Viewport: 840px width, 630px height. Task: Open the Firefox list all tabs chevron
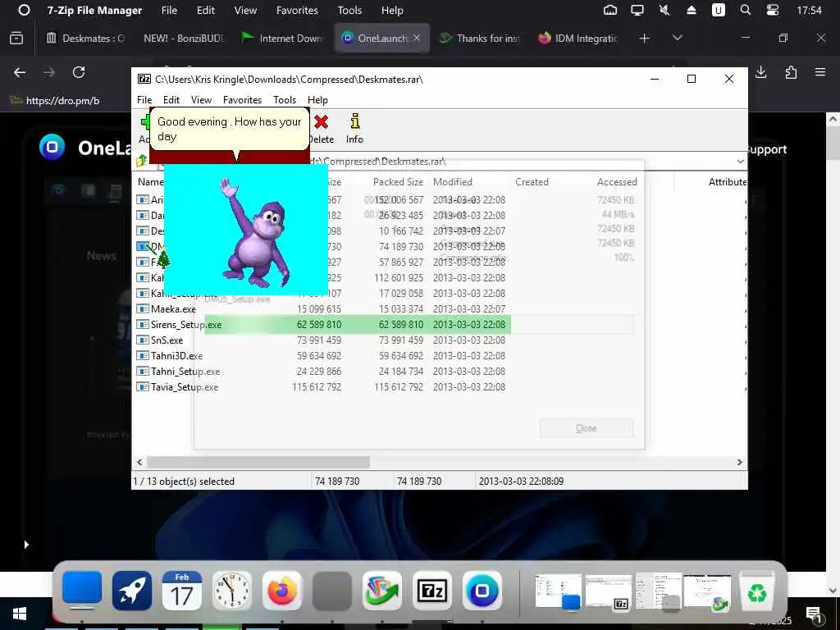(x=677, y=38)
